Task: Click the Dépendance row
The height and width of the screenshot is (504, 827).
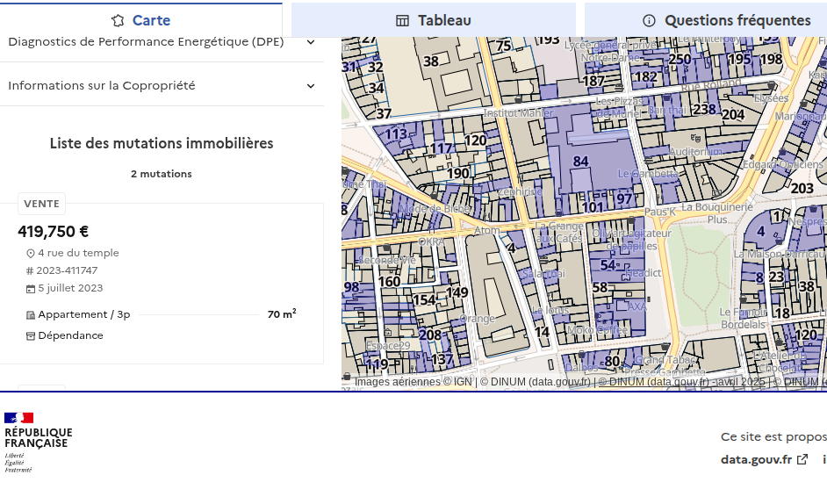Action: click(x=65, y=335)
